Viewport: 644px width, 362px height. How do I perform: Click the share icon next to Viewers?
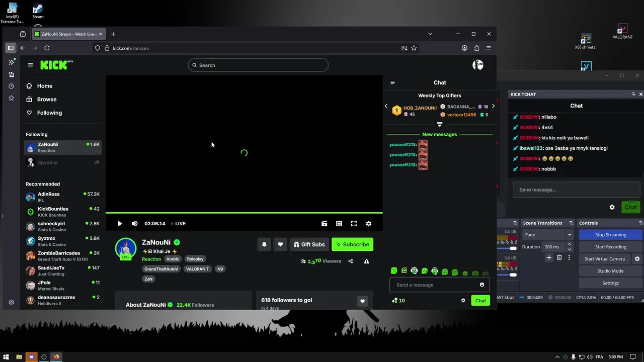pyautogui.click(x=351, y=261)
